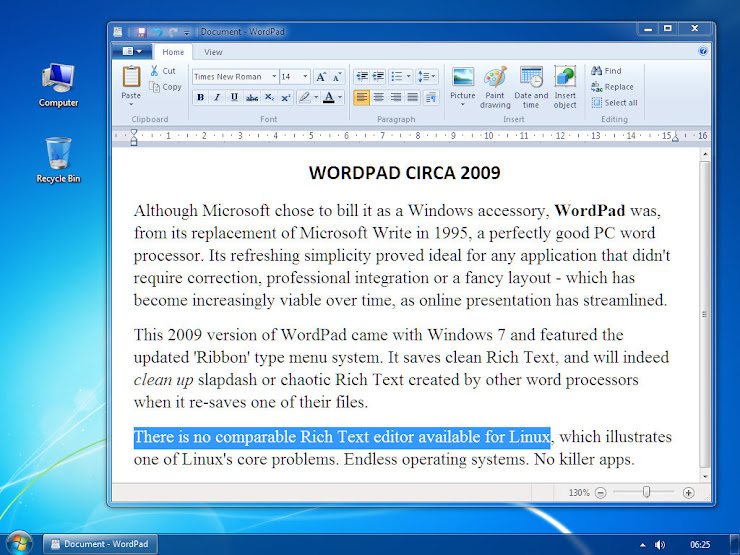
Task: Decrease paragraph indent
Action: [x=362, y=76]
